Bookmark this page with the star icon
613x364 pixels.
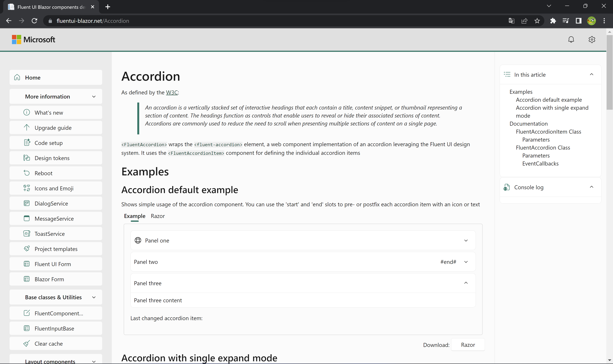coord(537,21)
